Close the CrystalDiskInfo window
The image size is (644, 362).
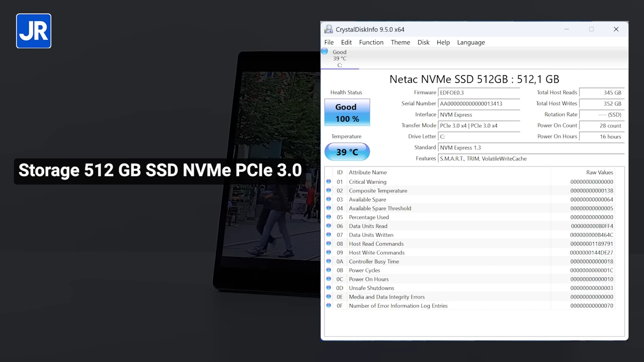click(x=616, y=29)
